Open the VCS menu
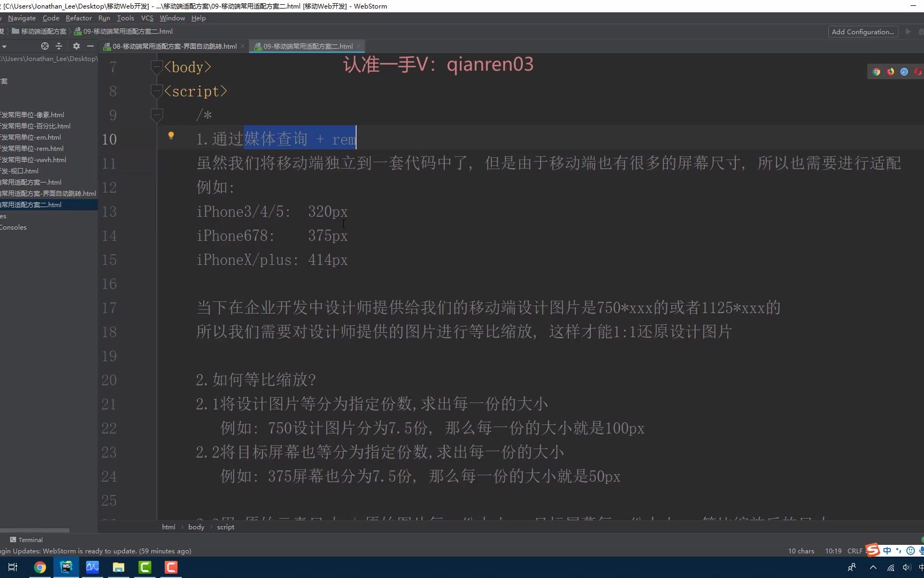The width and height of the screenshot is (924, 578). tap(147, 18)
